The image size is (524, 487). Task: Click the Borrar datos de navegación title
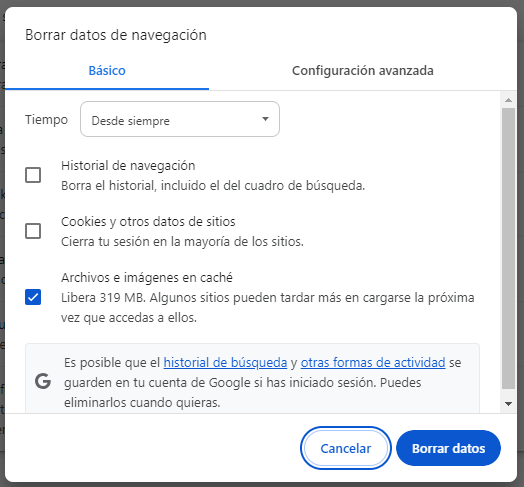point(116,35)
